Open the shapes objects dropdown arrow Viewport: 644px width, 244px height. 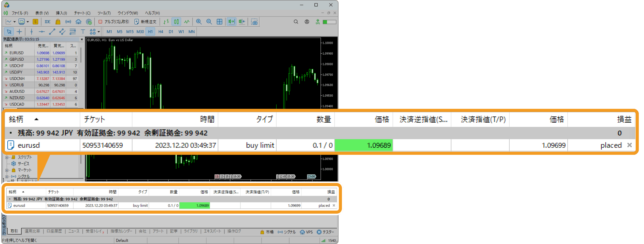(99, 32)
